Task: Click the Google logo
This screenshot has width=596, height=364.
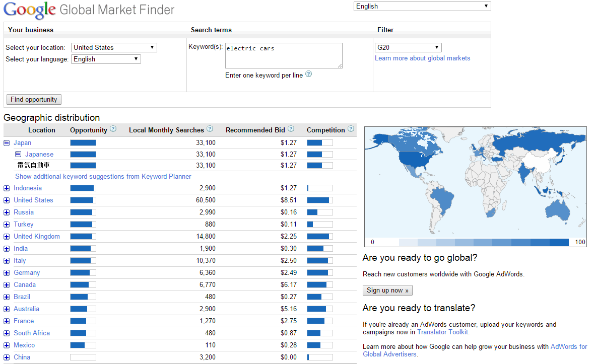Action: pos(30,10)
